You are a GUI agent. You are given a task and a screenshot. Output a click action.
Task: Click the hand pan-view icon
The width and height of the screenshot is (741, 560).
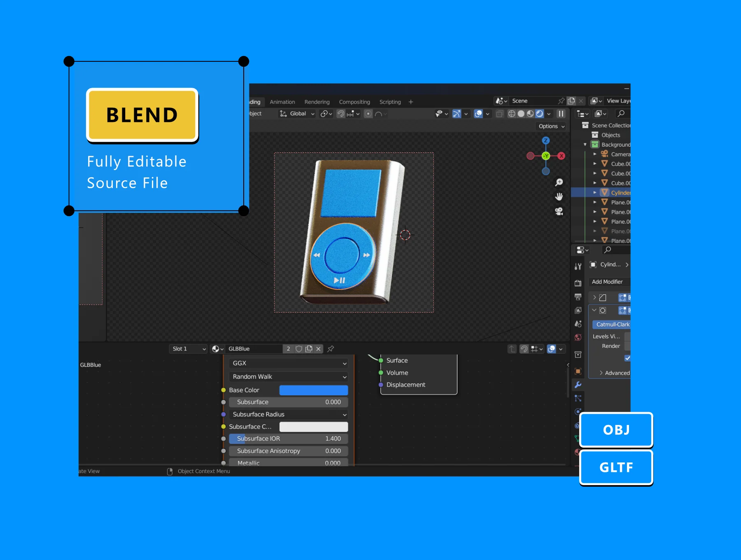click(559, 196)
